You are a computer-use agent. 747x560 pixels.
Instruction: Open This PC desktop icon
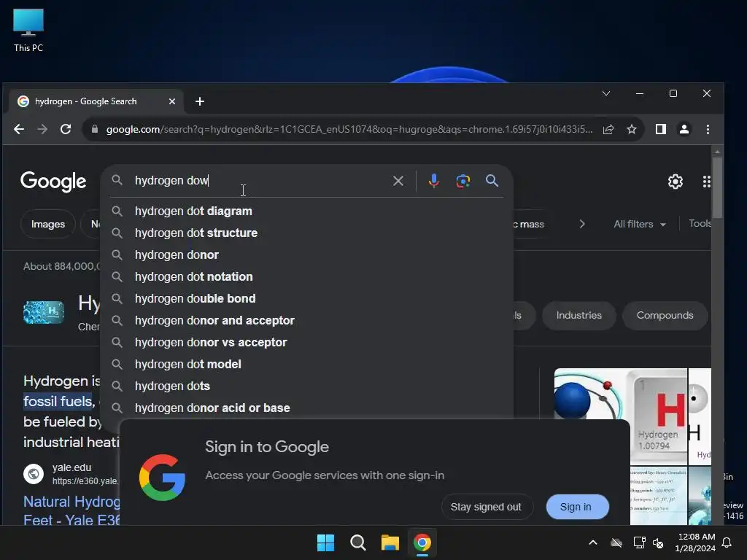[28, 30]
